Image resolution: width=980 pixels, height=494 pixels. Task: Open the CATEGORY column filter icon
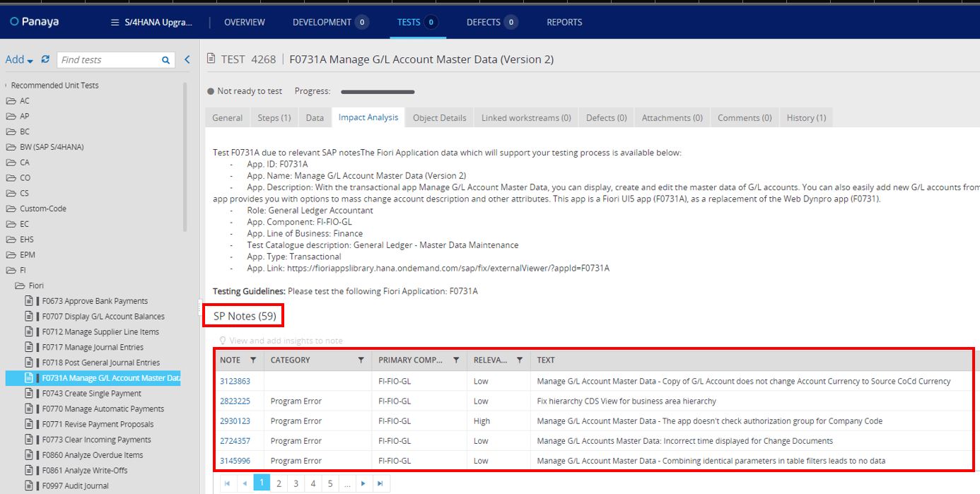361,360
